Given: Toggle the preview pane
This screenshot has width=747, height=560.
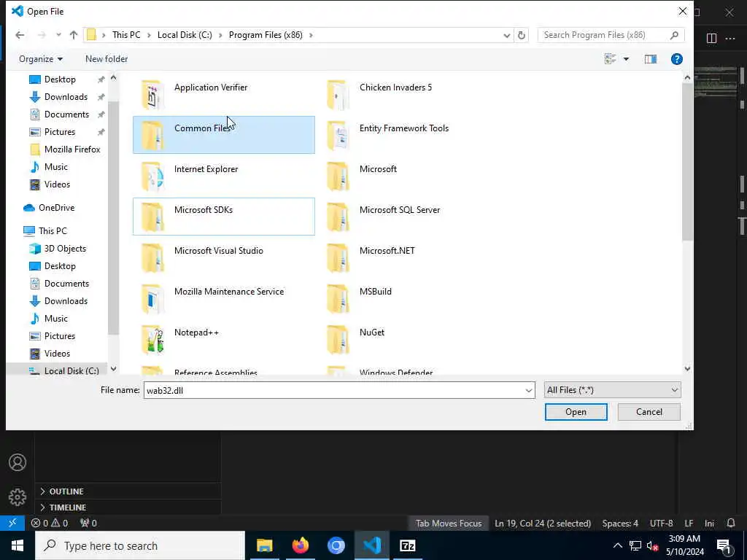Looking at the screenshot, I should click(x=650, y=59).
